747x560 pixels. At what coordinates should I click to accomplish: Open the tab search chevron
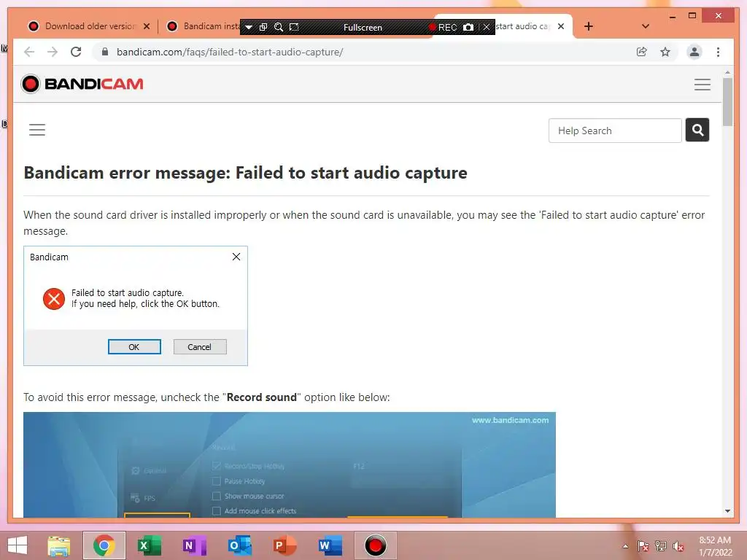coord(646,26)
